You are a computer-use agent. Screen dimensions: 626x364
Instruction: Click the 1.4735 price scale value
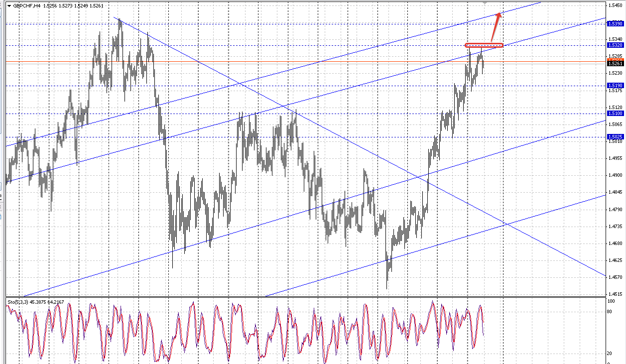tap(616, 226)
